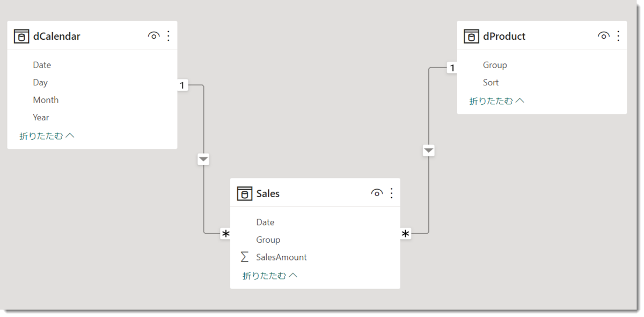Select the Year field in dCalendar
Viewport: 644px width, 317px height.
[x=41, y=117]
